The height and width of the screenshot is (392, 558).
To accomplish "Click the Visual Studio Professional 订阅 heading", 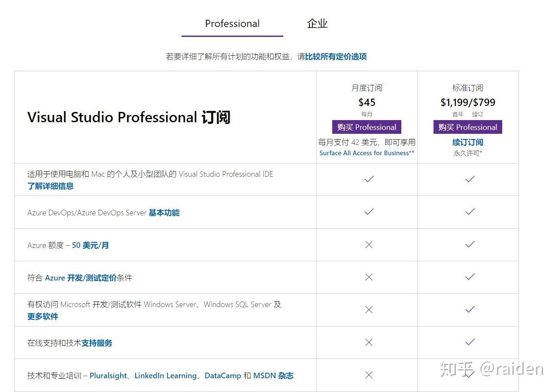I will click(x=129, y=117).
